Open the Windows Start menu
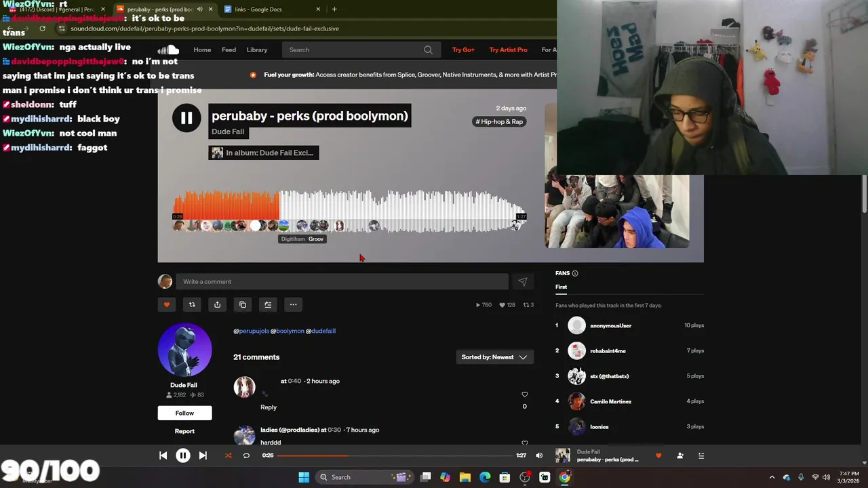 point(304,477)
